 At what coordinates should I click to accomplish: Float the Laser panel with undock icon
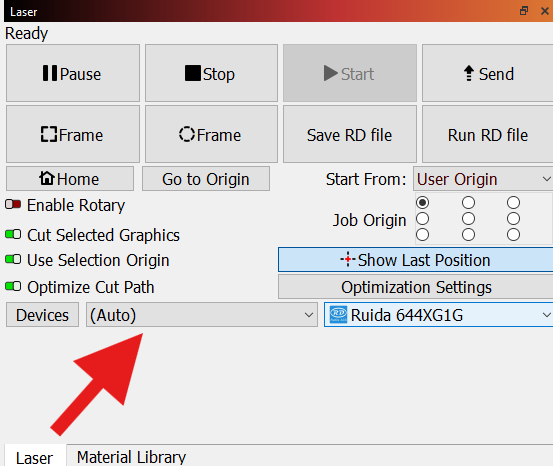click(x=524, y=11)
